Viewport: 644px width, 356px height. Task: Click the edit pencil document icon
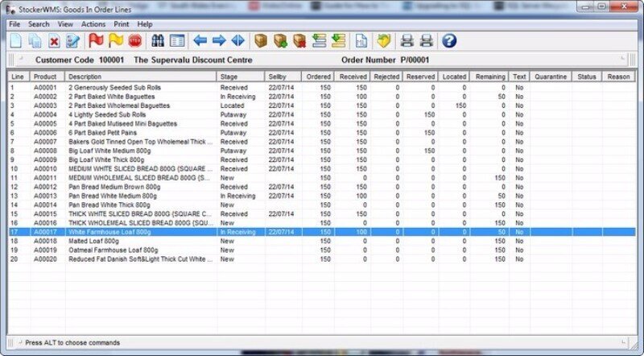pos(72,41)
